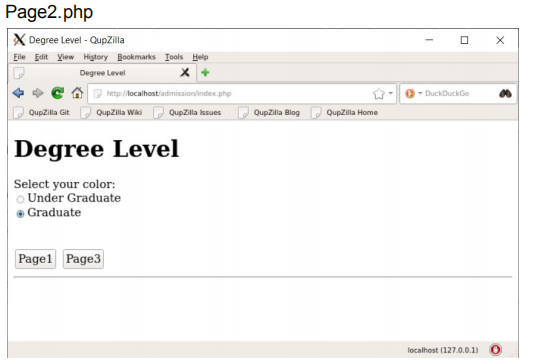
Task: Open the QupZilla Git bookmark
Action: point(41,112)
